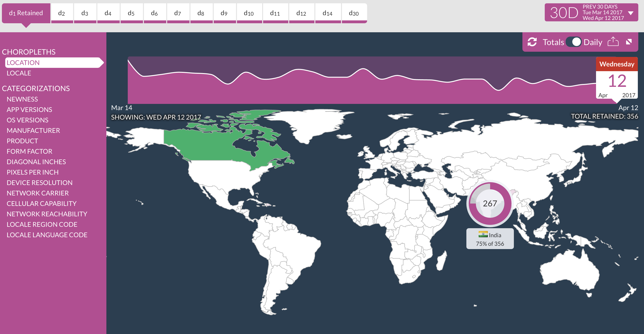Switch to the d5 tab

(132, 13)
